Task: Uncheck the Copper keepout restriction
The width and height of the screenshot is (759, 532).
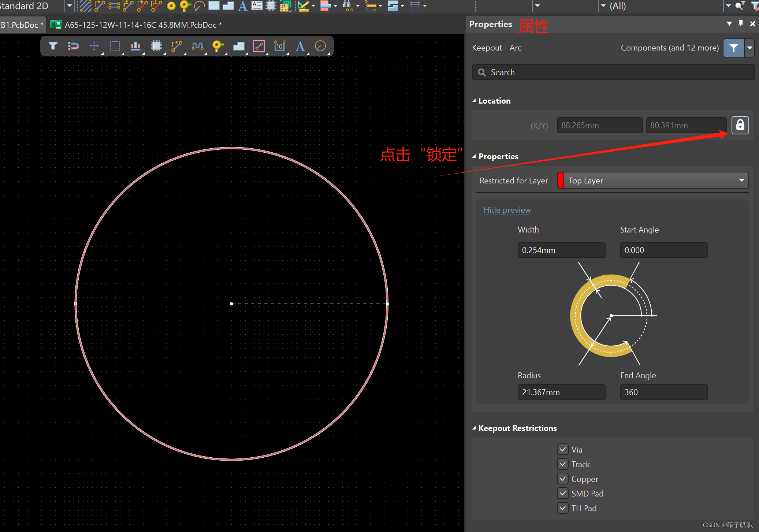Action: [563, 479]
